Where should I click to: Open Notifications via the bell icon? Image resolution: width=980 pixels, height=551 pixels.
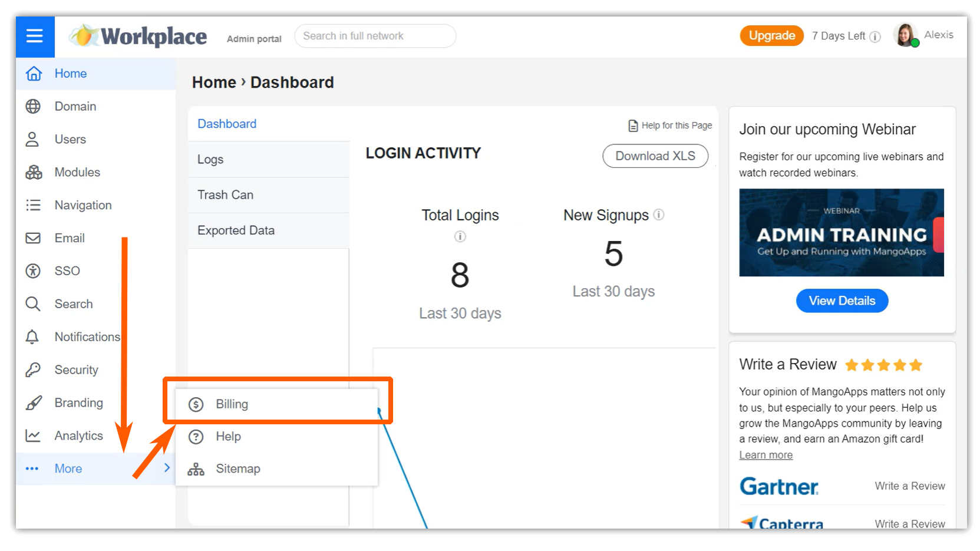point(32,337)
